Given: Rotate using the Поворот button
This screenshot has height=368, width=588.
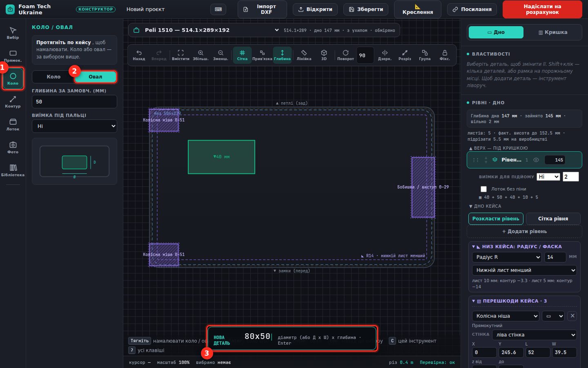Looking at the screenshot, I should (x=345, y=55).
